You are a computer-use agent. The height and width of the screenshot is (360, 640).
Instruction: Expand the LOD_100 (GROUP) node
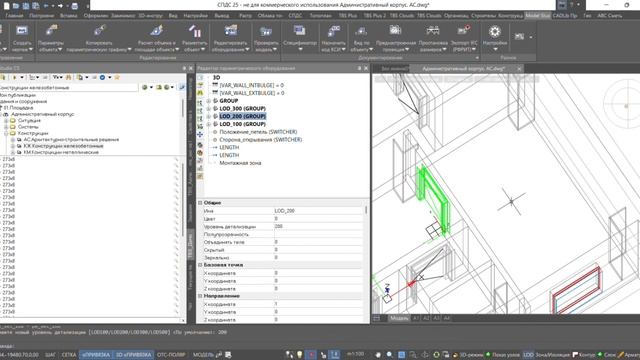pyautogui.click(x=209, y=124)
